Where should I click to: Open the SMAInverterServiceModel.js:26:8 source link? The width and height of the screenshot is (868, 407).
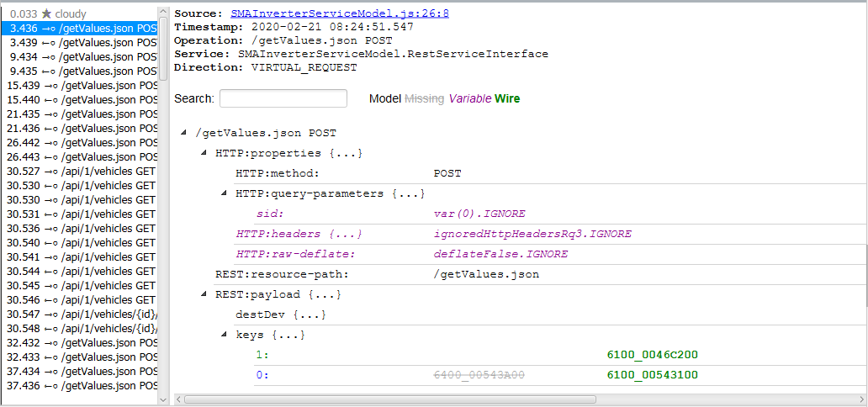pyautogui.click(x=340, y=13)
